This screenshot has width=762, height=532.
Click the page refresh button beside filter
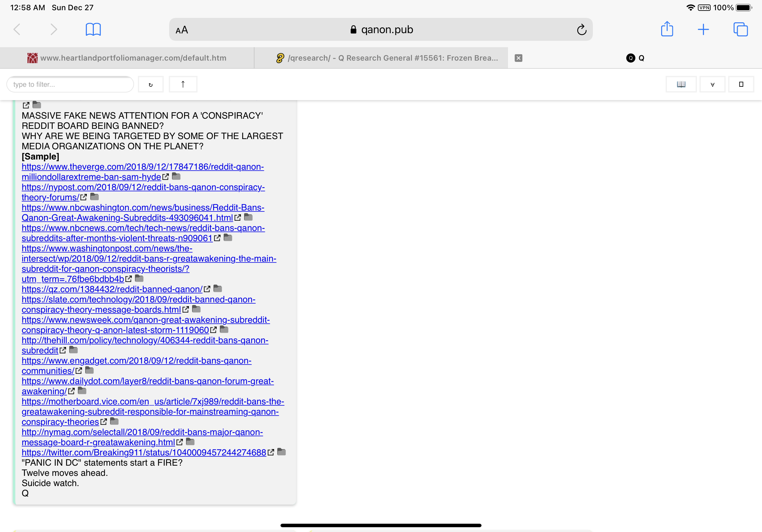151,84
